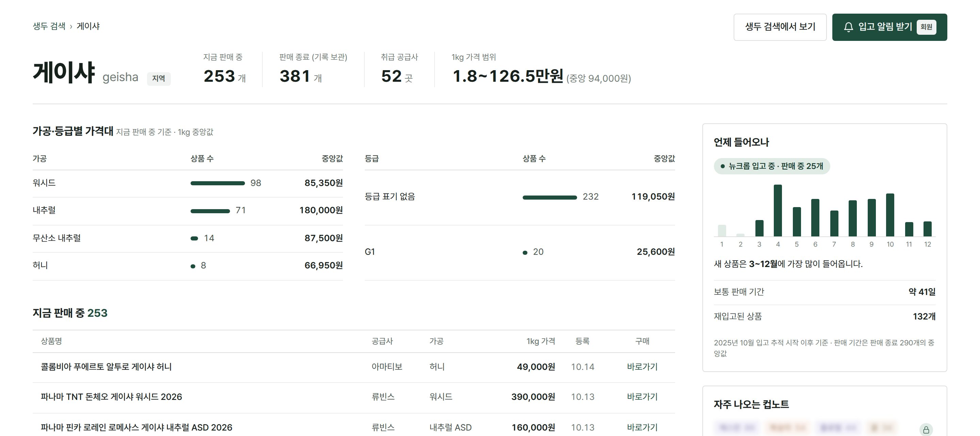Click the 내추럴 processing row
The width and height of the screenshot is (980, 436).
point(187,211)
